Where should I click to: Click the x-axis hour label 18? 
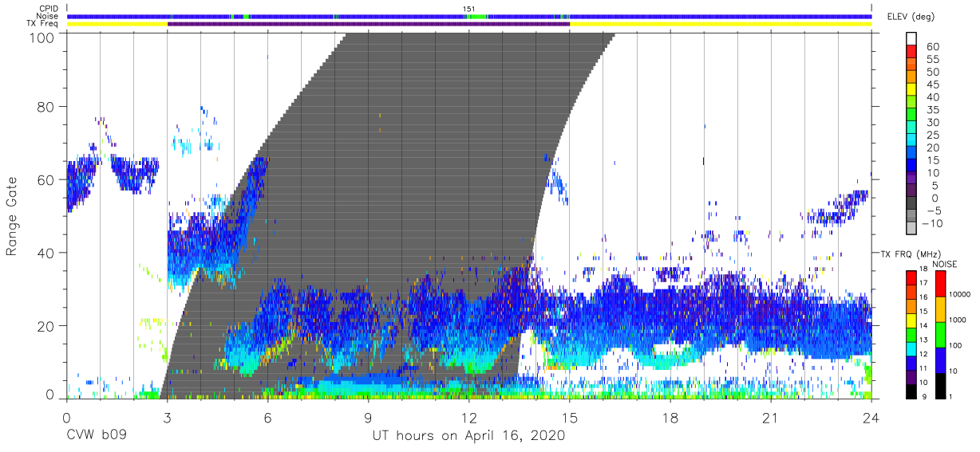click(x=670, y=419)
